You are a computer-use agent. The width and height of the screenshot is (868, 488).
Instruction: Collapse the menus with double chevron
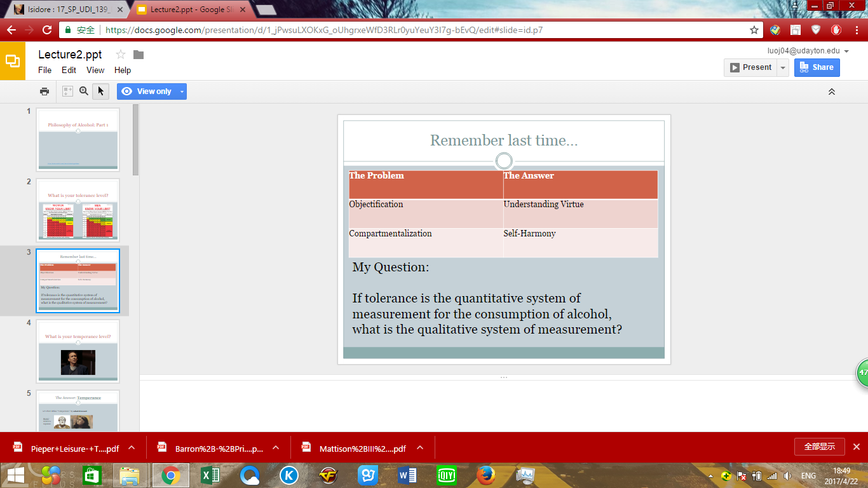pos(831,91)
